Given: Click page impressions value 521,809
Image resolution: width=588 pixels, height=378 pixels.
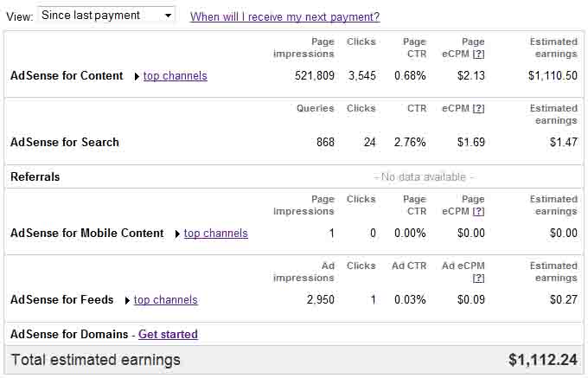Looking at the screenshot, I should [315, 76].
